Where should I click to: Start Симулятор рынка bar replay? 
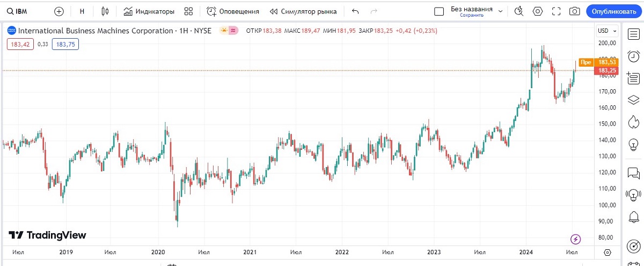(x=303, y=11)
